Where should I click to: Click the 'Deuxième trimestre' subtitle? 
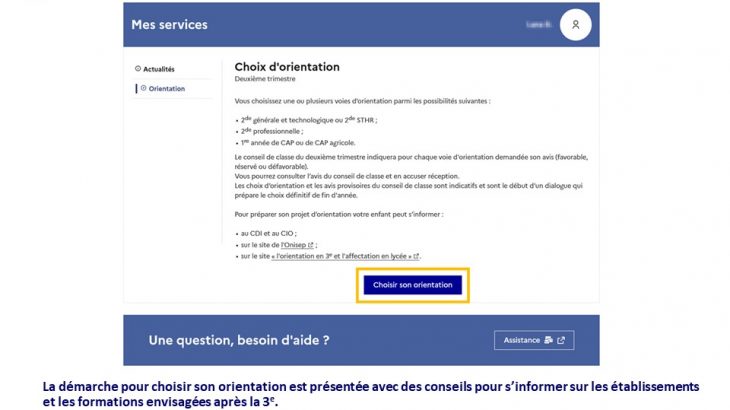point(263,78)
